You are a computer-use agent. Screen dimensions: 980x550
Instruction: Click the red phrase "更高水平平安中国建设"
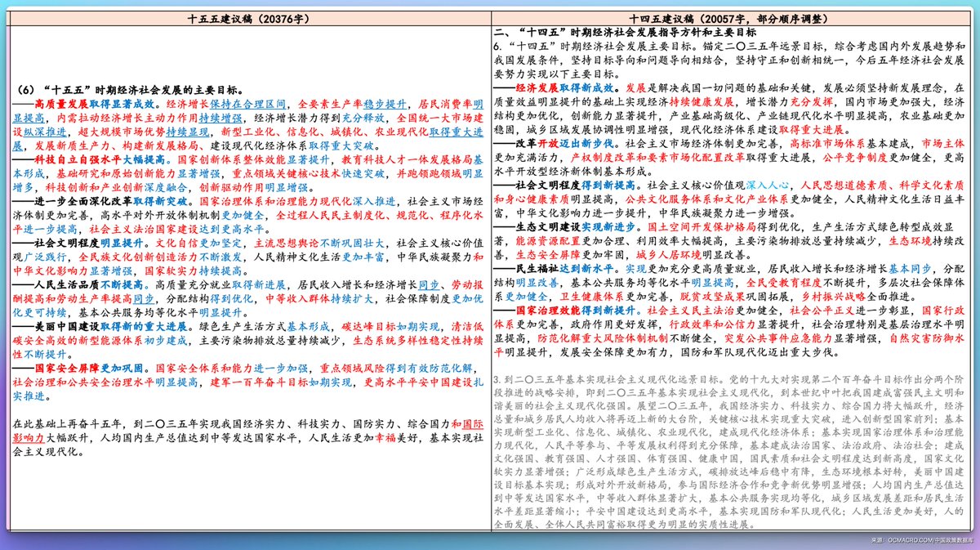[417, 382]
